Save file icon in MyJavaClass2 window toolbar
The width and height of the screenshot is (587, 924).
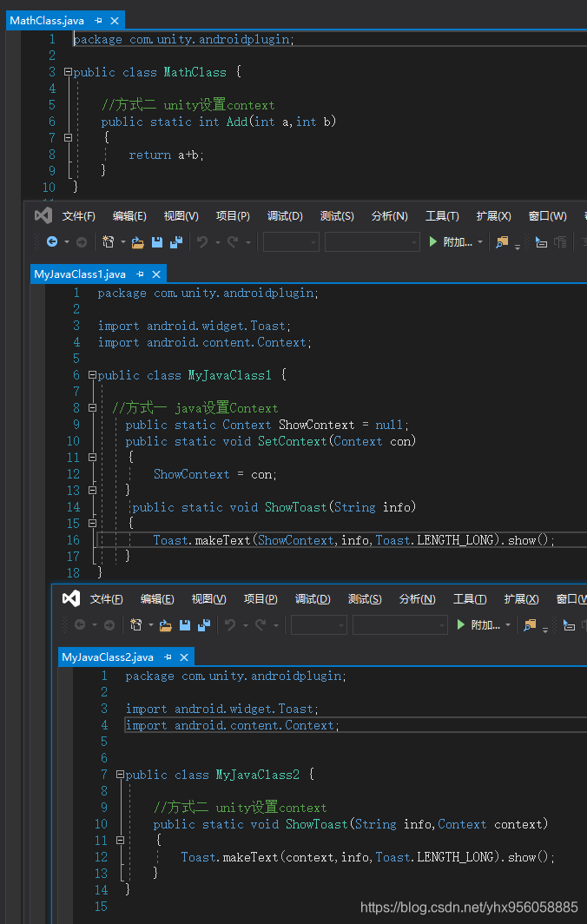click(184, 625)
